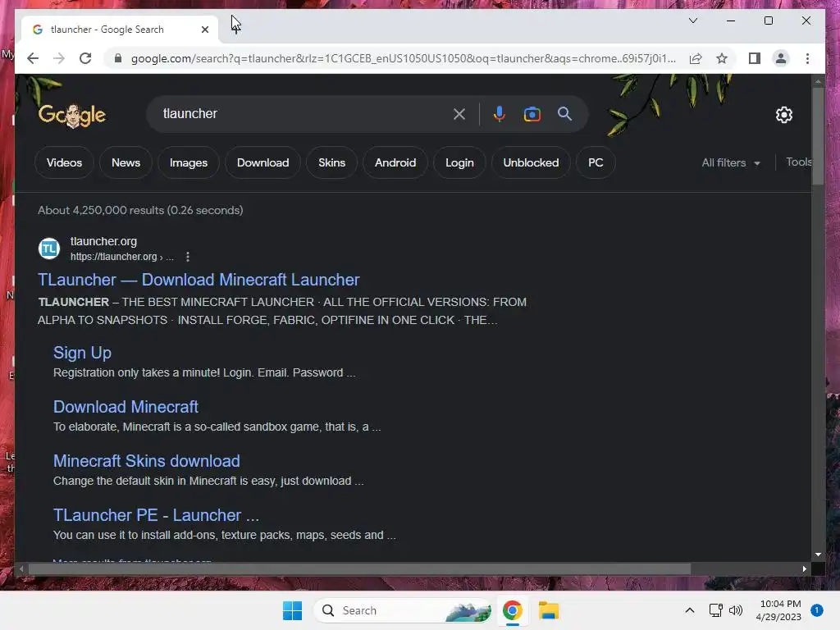840x630 pixels.
Task: Share this page using the share icon
Action: pos(696,58)
